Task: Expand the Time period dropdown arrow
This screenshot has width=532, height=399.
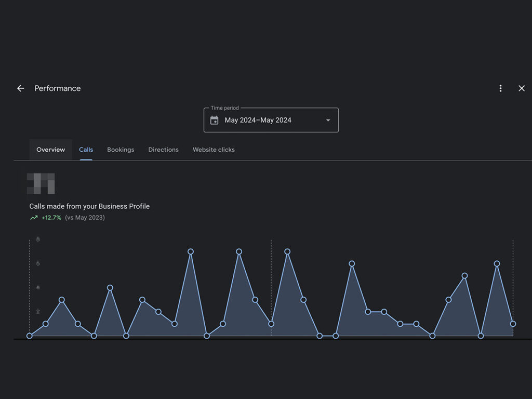Action: pyautogui.click(x=328, y=120)
